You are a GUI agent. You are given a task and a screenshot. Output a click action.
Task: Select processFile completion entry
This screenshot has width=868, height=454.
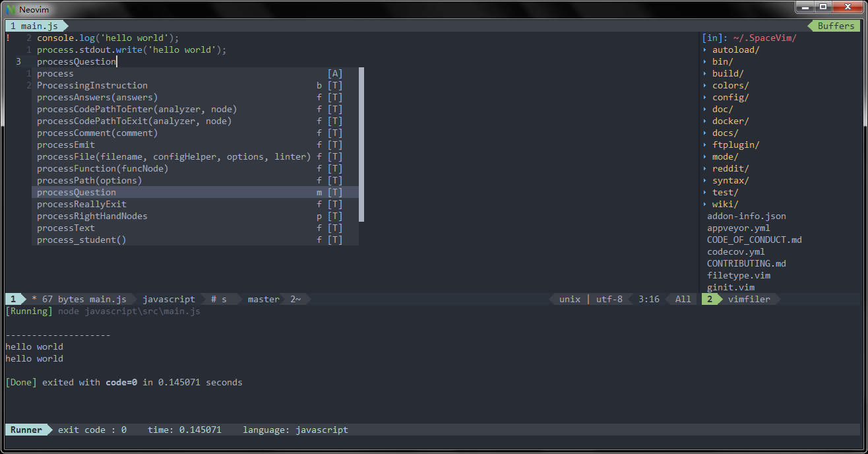click(x=173, y=157)
